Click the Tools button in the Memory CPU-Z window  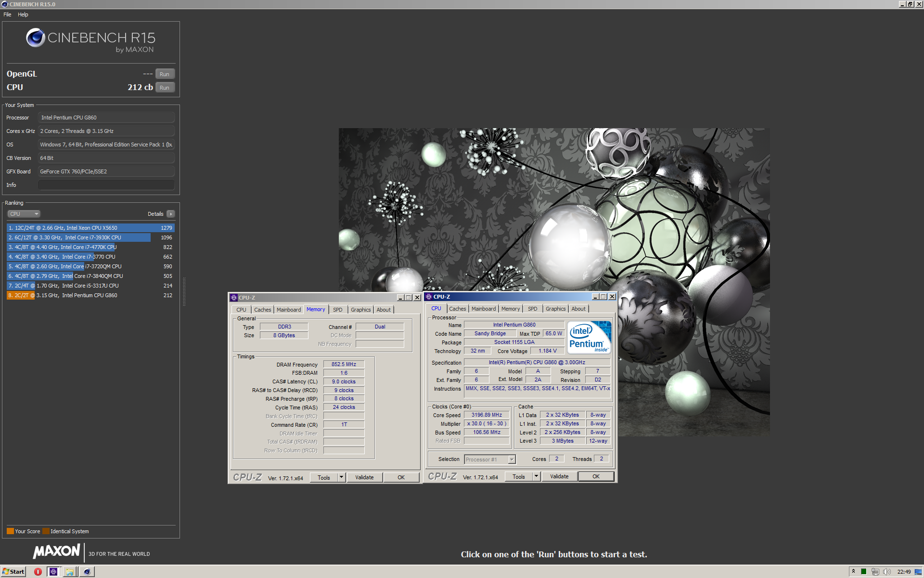(324, 477)
